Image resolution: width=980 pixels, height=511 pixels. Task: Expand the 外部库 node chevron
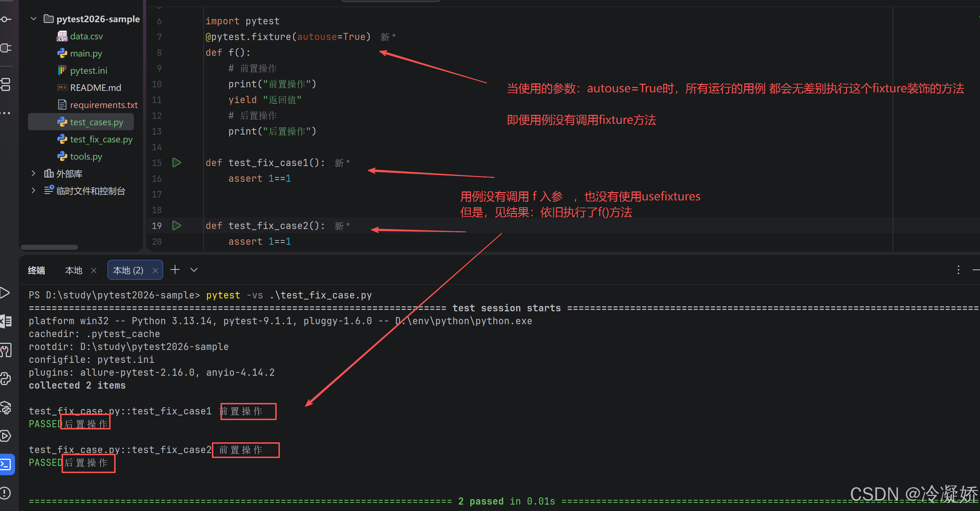point(34,173)
